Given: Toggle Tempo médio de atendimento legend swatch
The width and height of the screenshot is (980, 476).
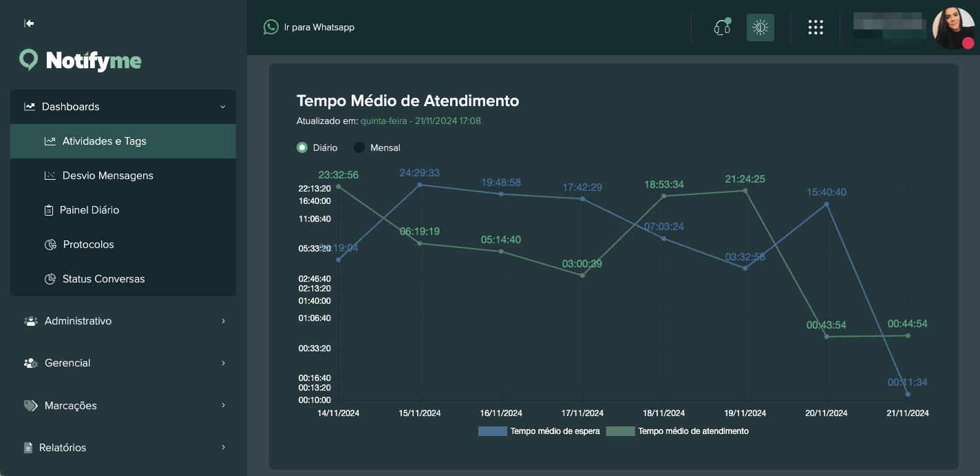Looking at the screenshot, I should coord(620,431).
